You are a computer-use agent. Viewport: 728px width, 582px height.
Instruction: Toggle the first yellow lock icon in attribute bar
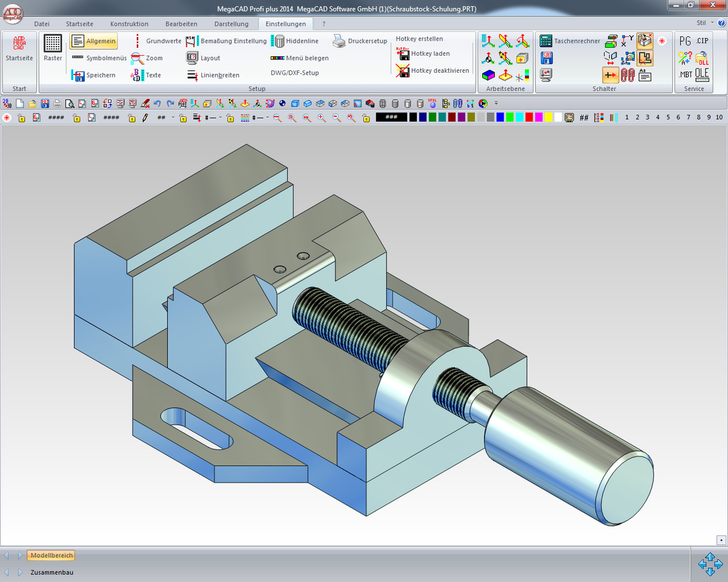tap(21, 118)
